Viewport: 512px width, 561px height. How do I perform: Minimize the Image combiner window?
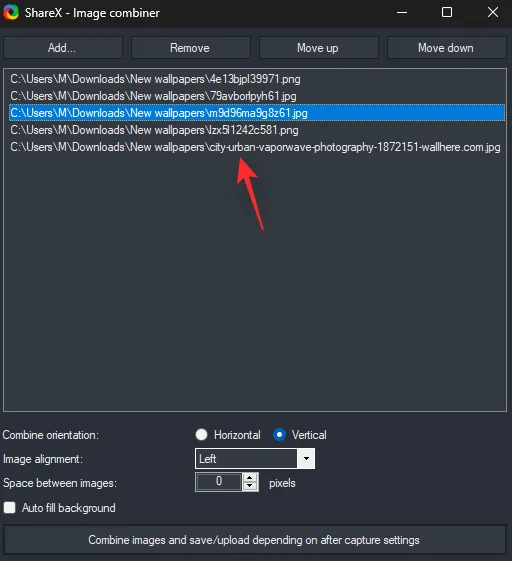pyautogui.click(x=402, y=13)
